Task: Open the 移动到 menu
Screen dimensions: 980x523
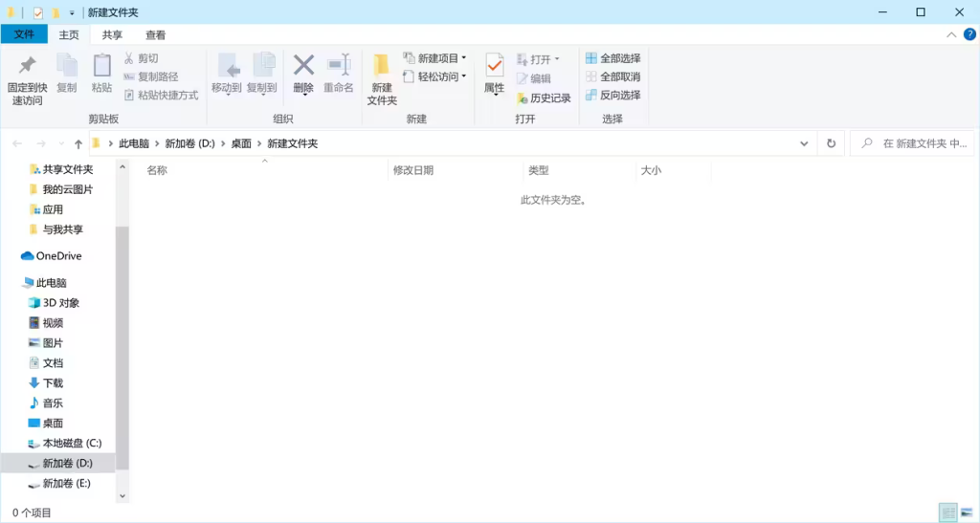Action: [x=226, y=74]
